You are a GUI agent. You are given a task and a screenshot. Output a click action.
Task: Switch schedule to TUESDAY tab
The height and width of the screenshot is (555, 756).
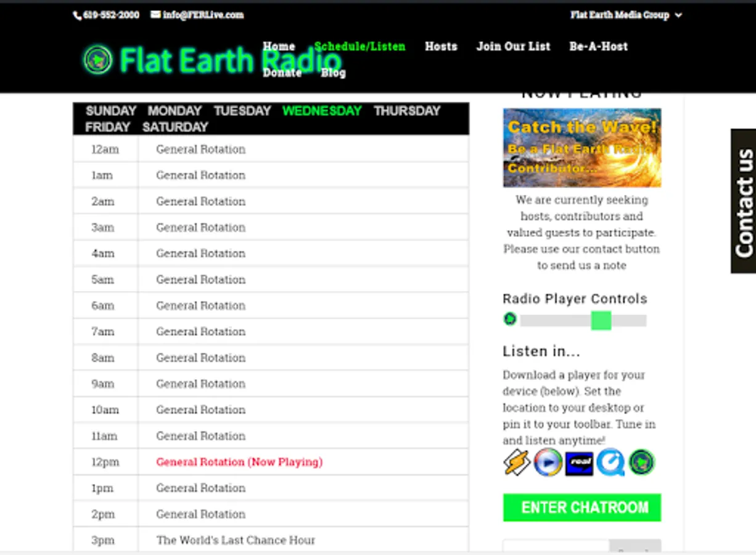pyautogui.click(x=242, y=111)
